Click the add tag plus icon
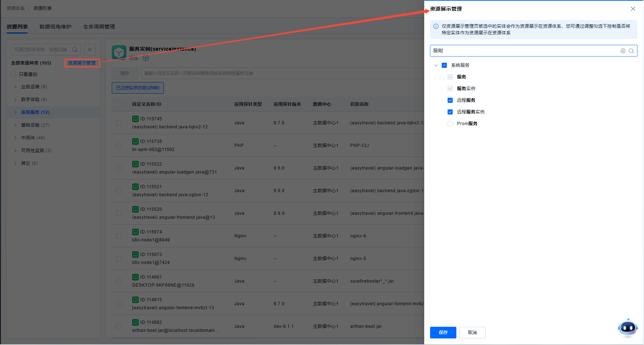This screenshot has width=644, height=345. 146,58
